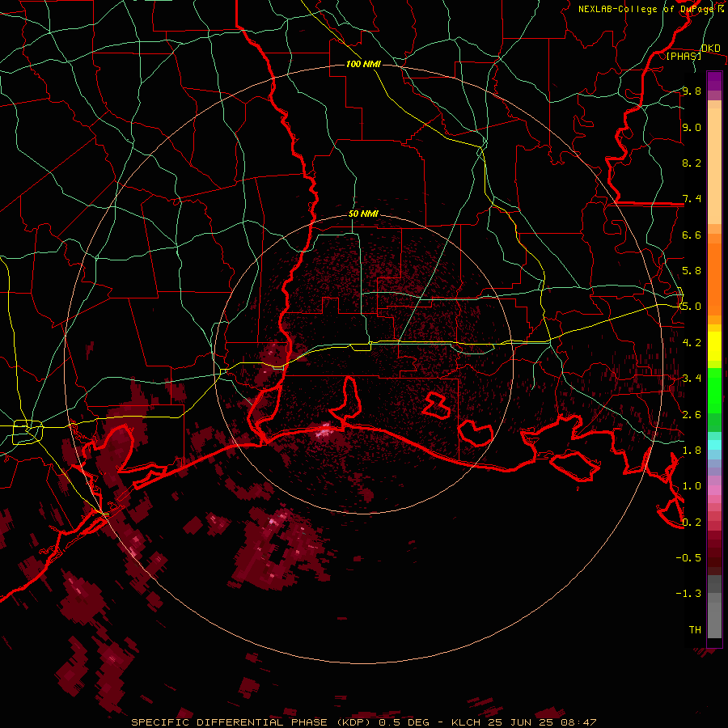Screen dimensions: 728x728
Task: Click the [PHAS] units label
Action: 684,56
